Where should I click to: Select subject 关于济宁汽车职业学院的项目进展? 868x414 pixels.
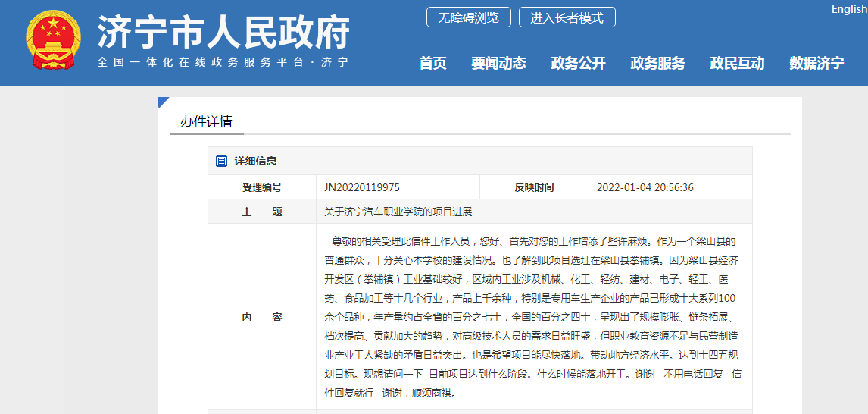398,212
